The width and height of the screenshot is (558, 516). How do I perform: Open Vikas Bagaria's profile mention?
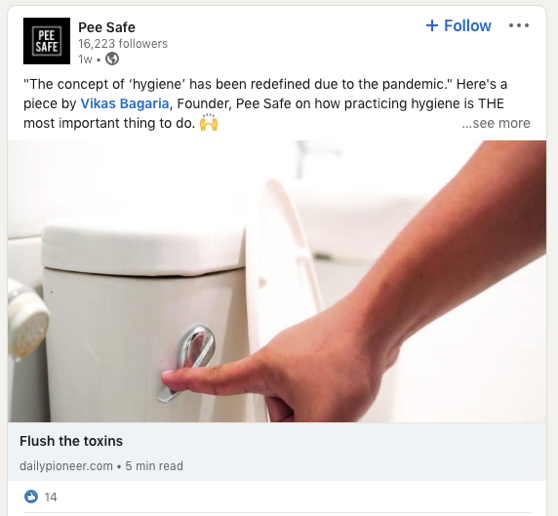[125, 104]
